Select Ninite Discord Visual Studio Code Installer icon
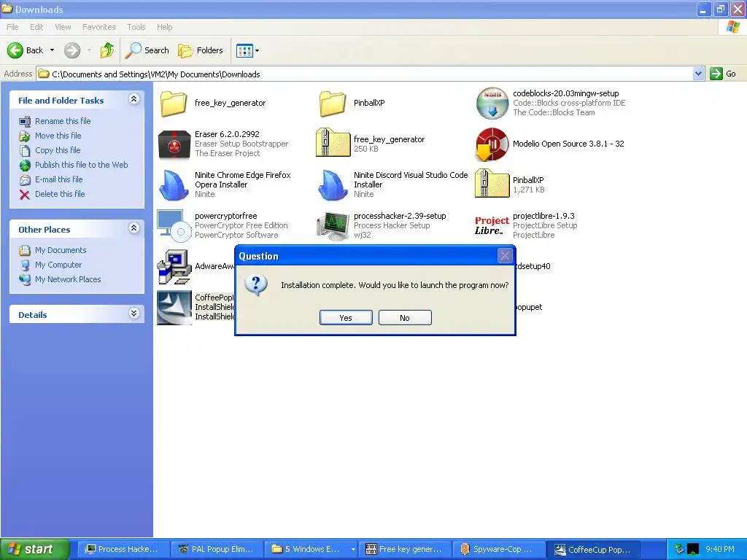 coord(333,184)
